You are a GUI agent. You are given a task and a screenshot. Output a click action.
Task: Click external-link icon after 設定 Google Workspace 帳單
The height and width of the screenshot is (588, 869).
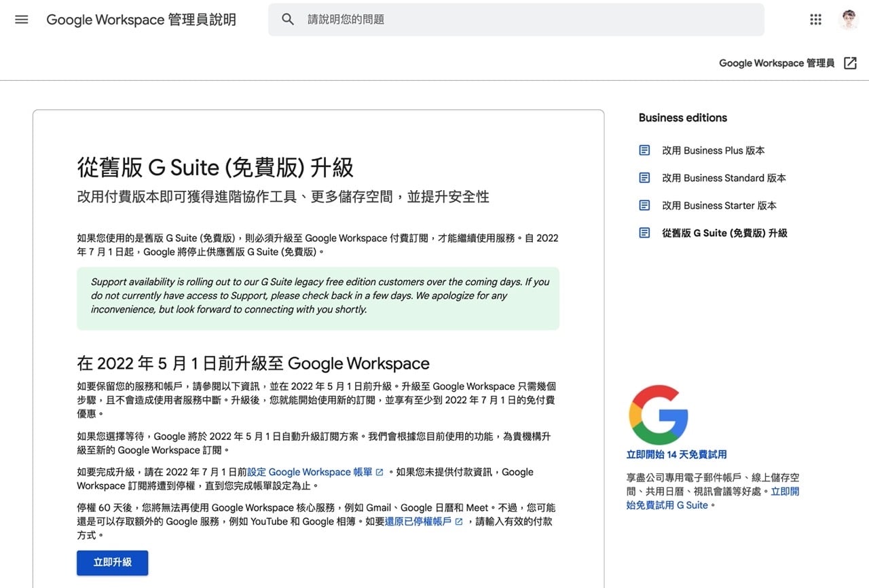tap(380, 473)
